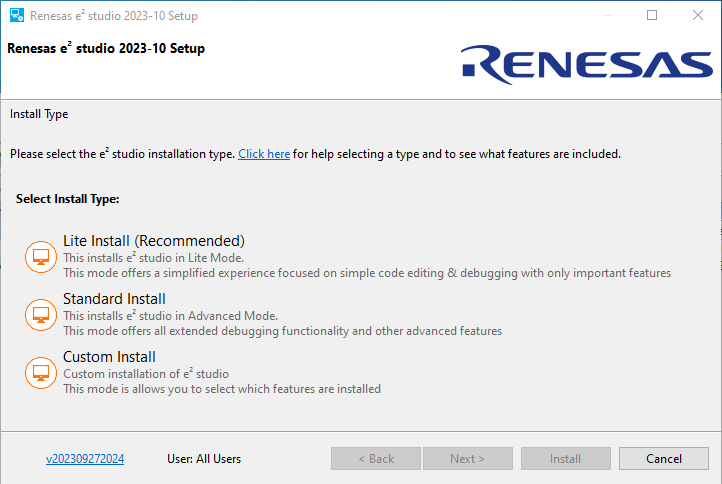Select the Custom Install monitor icon
This screenshot has width=722, height=484.
(41, 372)
